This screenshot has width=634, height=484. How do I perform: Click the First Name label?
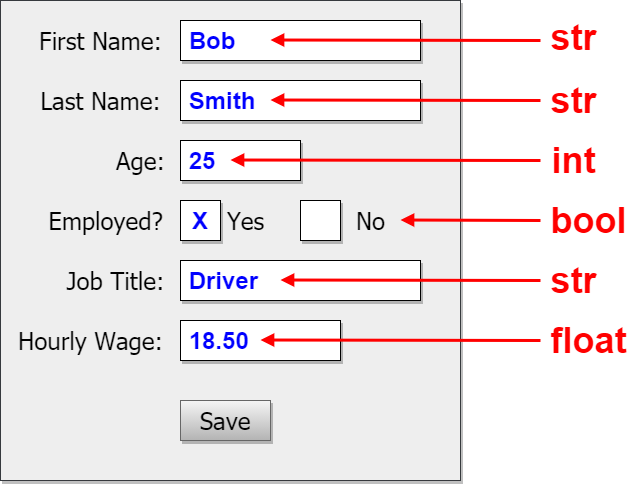tap(100, 41)
